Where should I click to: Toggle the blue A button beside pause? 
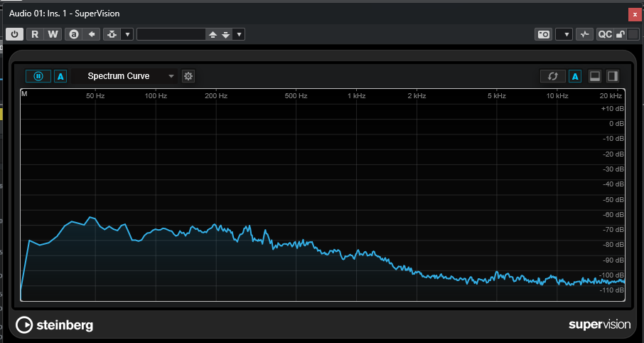pos(60,76)
